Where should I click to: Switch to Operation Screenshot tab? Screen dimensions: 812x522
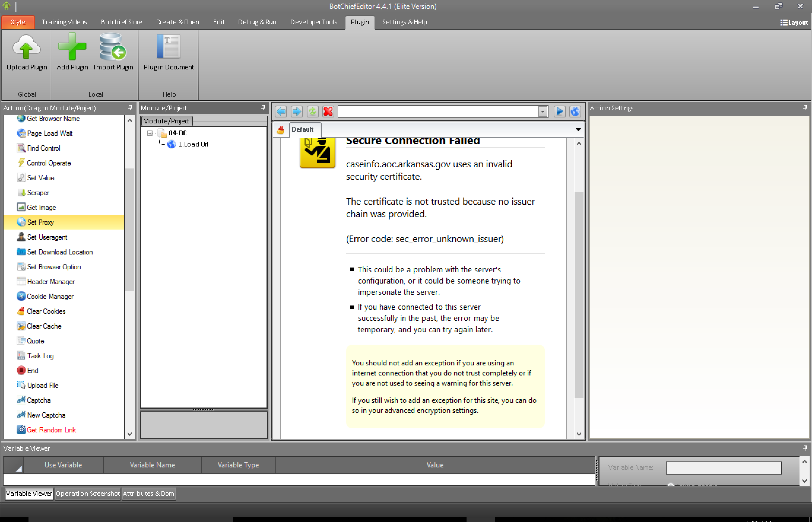(x=88, y=494)
